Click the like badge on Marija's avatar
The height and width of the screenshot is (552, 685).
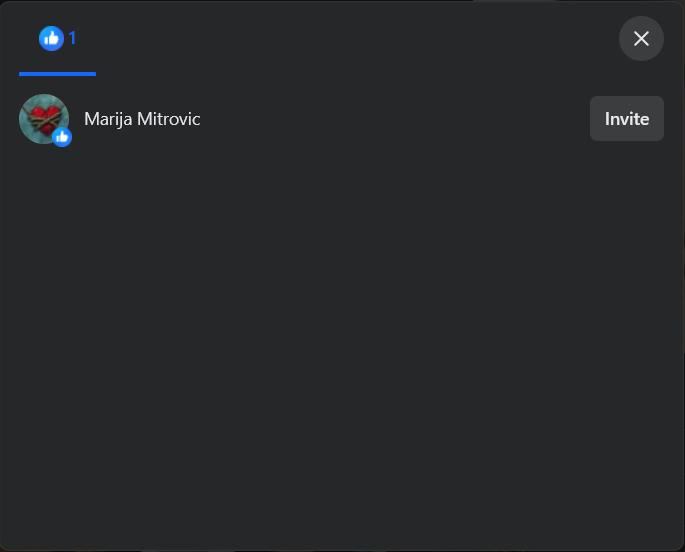62,137
